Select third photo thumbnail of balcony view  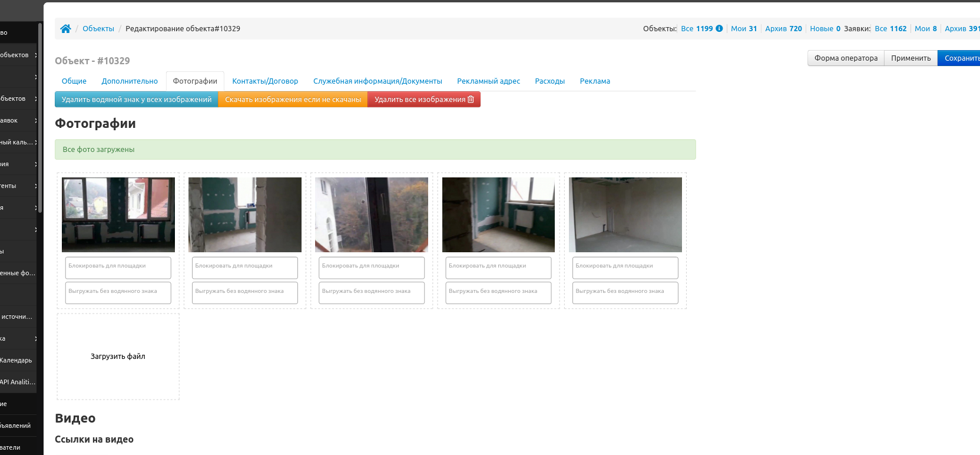tap(372, 215)
